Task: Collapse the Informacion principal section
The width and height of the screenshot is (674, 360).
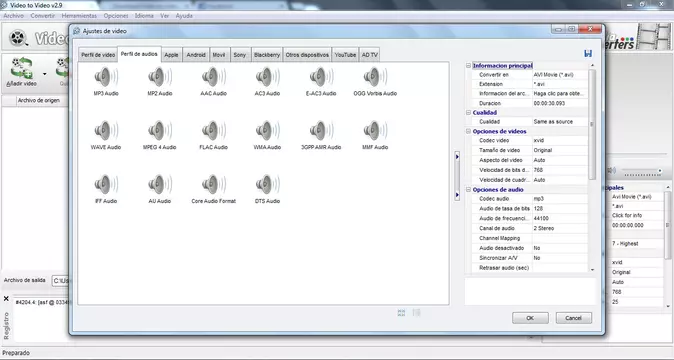Action: click(469, 66)
